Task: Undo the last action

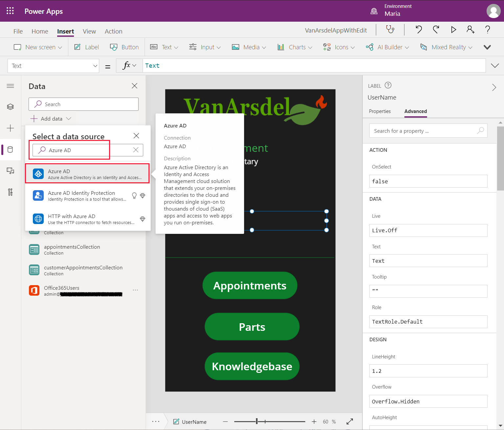Action: (x=419, y=30)
